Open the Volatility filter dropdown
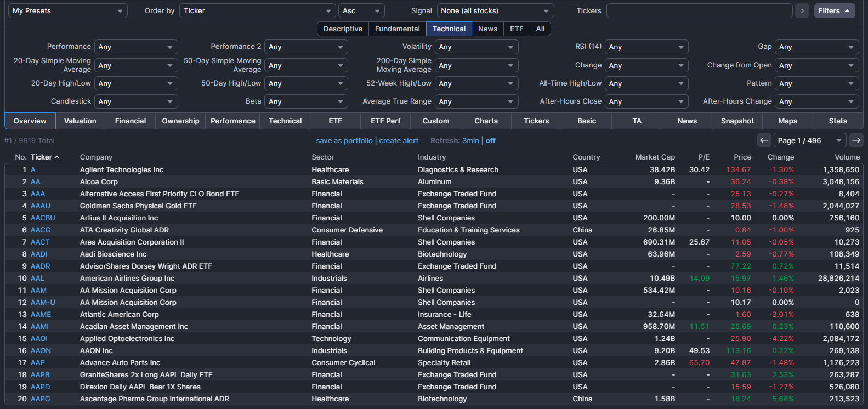This screenshot has width=868, height=409. [476, 47]
